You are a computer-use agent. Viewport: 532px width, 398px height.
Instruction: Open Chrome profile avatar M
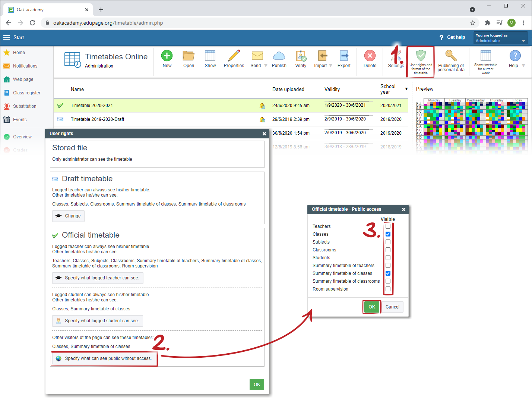[512, 23]
